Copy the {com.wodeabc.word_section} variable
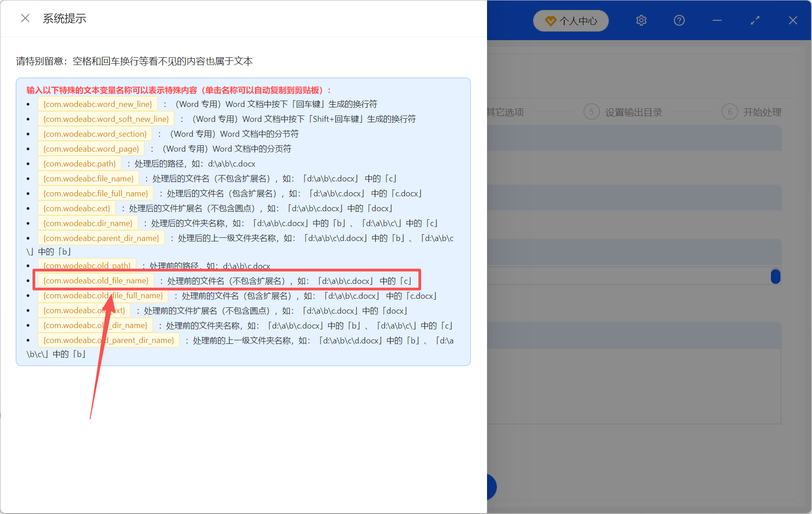 tap(94, 134)
